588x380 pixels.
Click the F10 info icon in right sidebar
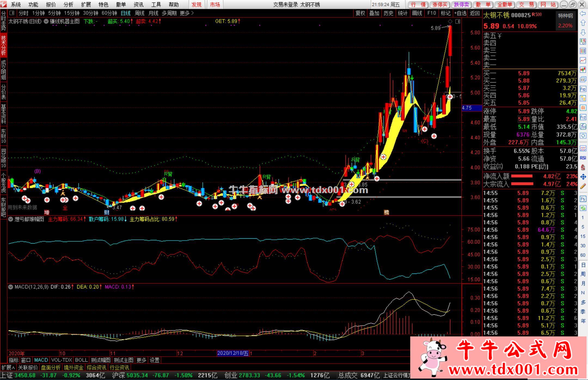[583, 89]
